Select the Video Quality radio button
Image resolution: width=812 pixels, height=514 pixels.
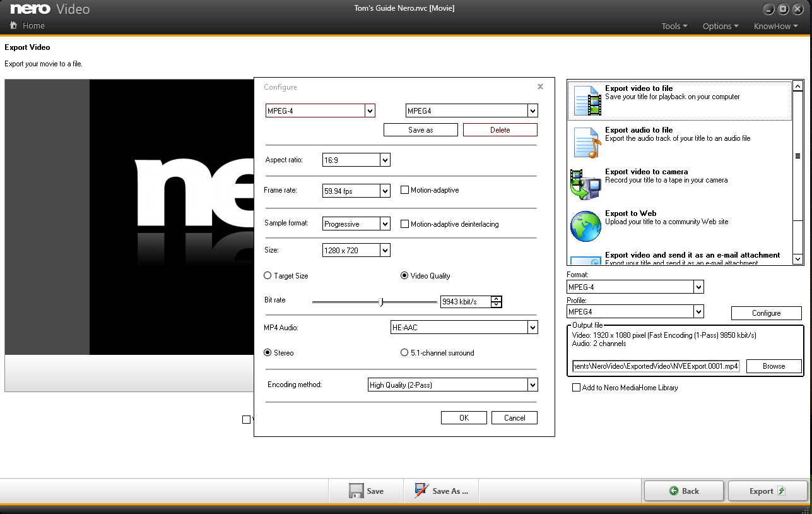[404, 276]
